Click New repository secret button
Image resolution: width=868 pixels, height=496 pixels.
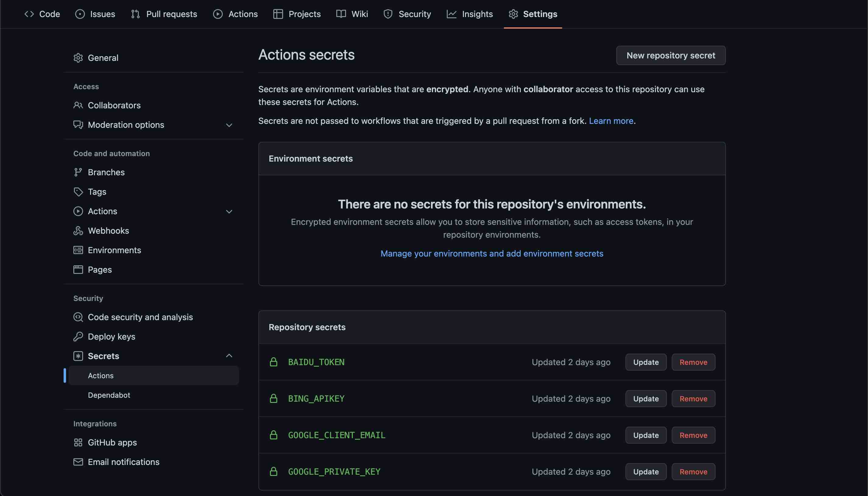[x=670, y=55]
